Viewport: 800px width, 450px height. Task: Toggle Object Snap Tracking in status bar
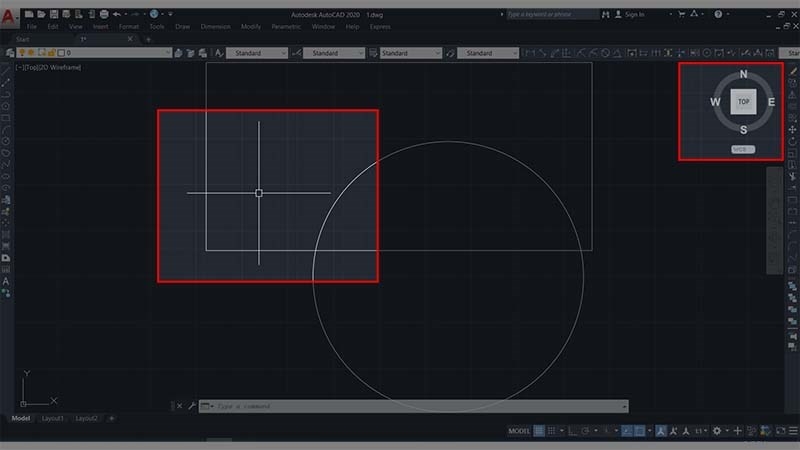pyautogui.click(x=627, y=431)
